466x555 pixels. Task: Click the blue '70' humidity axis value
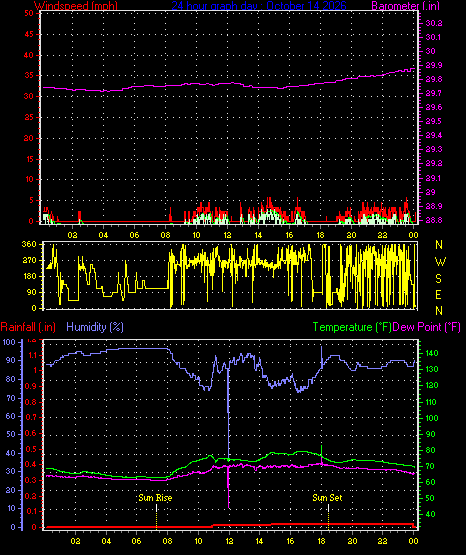pos(11,398)
